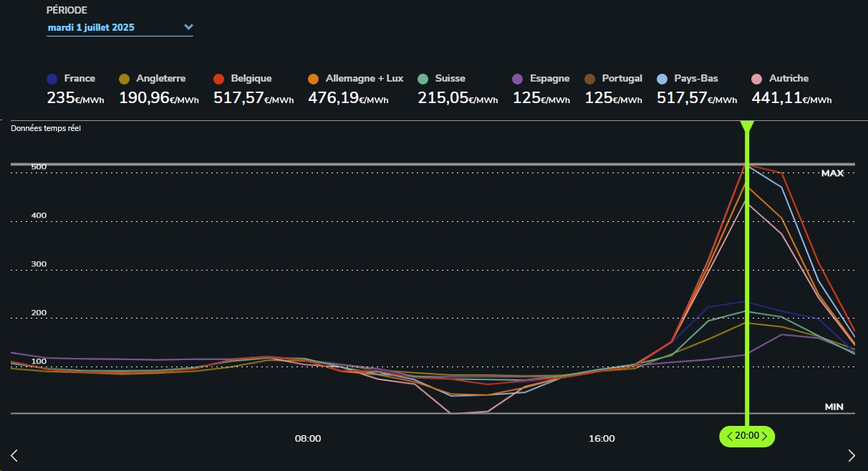This screenshot has width=868, height=471.
Task: Click the 08:00 time axis label
Action: tap(308, 439)
